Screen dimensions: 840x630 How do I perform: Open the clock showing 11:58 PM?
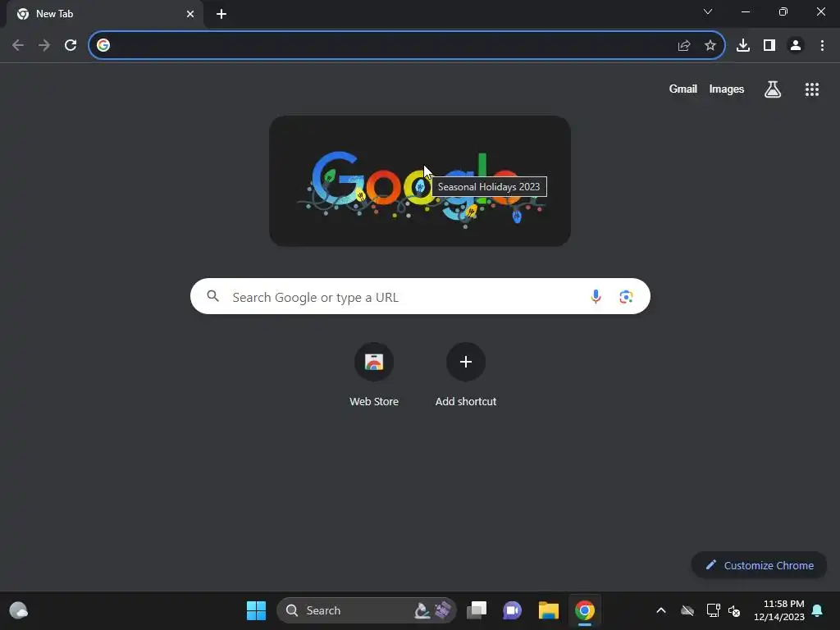point(779,610)
